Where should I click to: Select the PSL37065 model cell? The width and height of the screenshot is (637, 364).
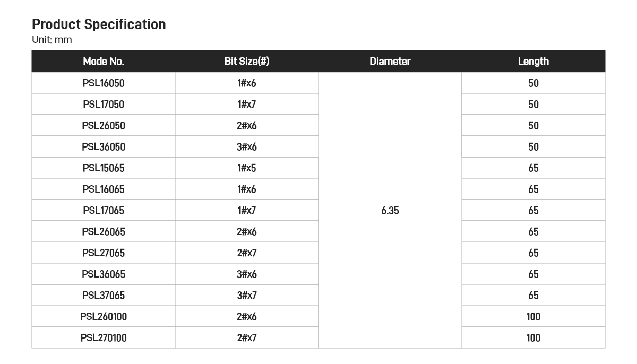pos(104,296)
